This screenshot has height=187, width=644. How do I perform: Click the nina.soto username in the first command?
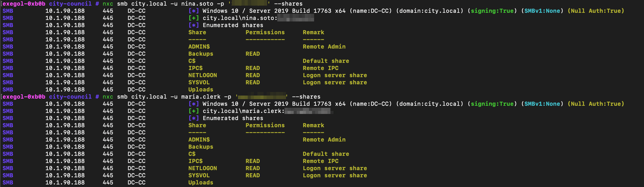197,4
